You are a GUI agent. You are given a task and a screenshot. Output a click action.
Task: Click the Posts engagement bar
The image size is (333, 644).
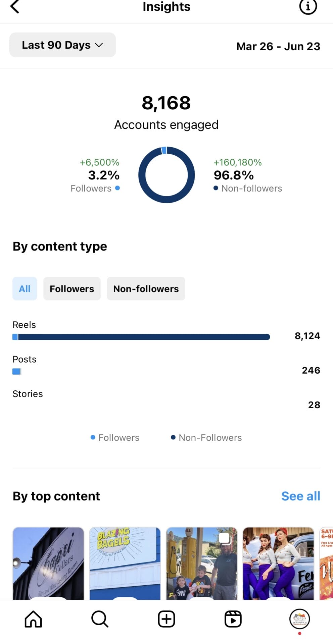(17, 371)
